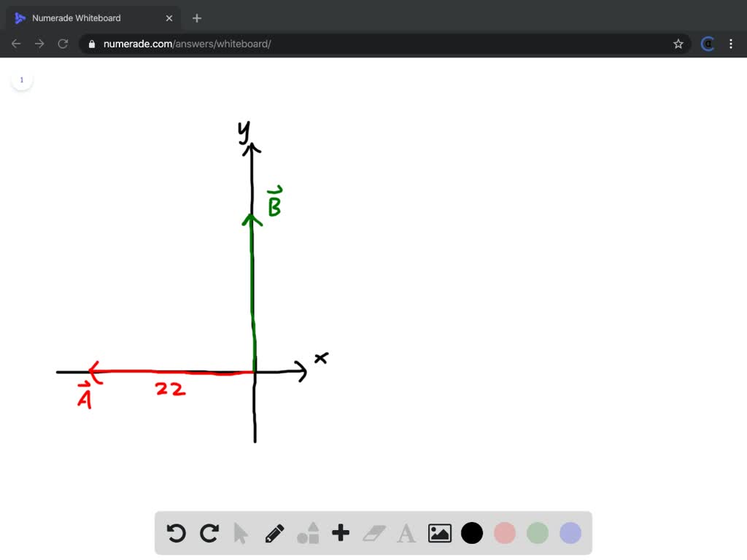Insert an image via the image icon

[x=438, y=533]
